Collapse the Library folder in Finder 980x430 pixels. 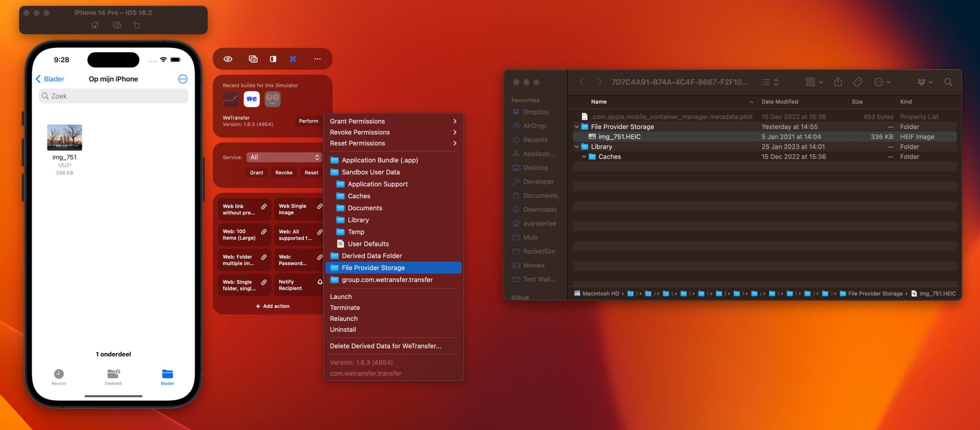pyautogui.click(x=577, y=147)
